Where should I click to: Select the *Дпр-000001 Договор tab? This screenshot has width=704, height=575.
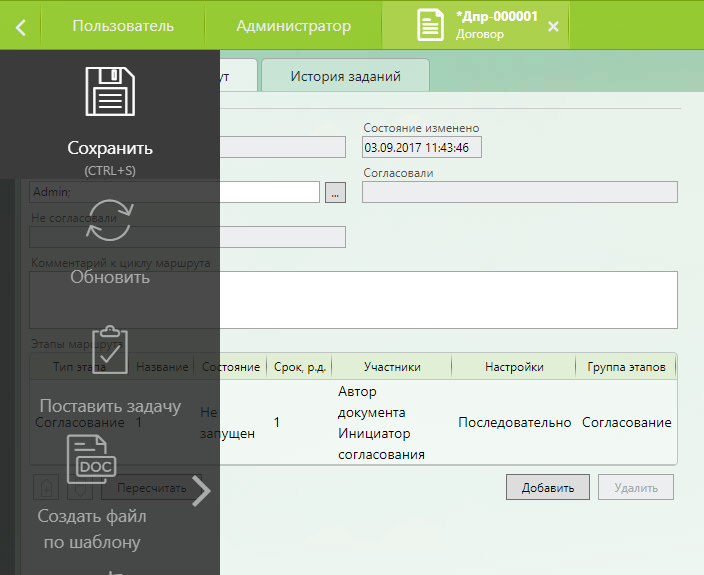pos(476,25)
